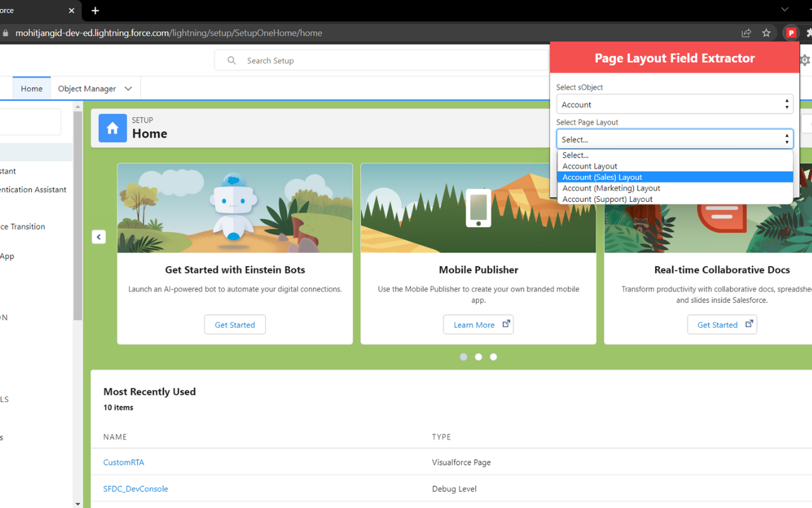The height and width of the screenshot is (508, 812).
Task: Click the sidebar scrollbar down arrow
Action: click(x=77, y=504)
